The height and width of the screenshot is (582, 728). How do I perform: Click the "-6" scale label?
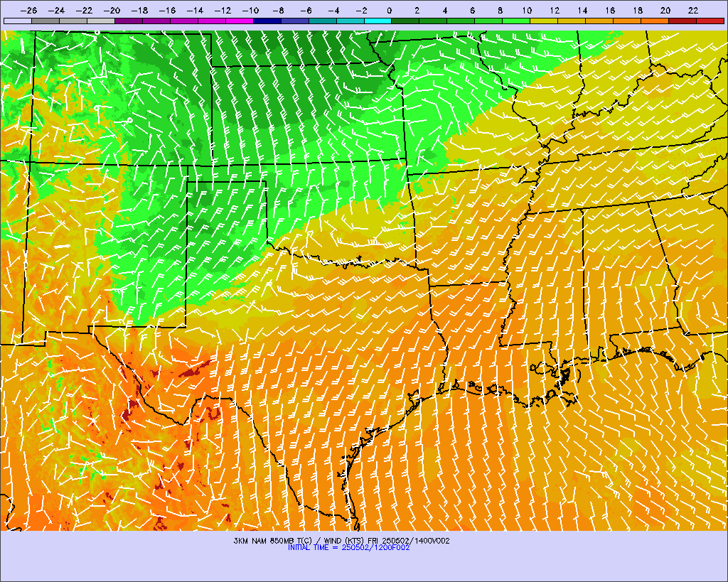click(x=306, y=10)
